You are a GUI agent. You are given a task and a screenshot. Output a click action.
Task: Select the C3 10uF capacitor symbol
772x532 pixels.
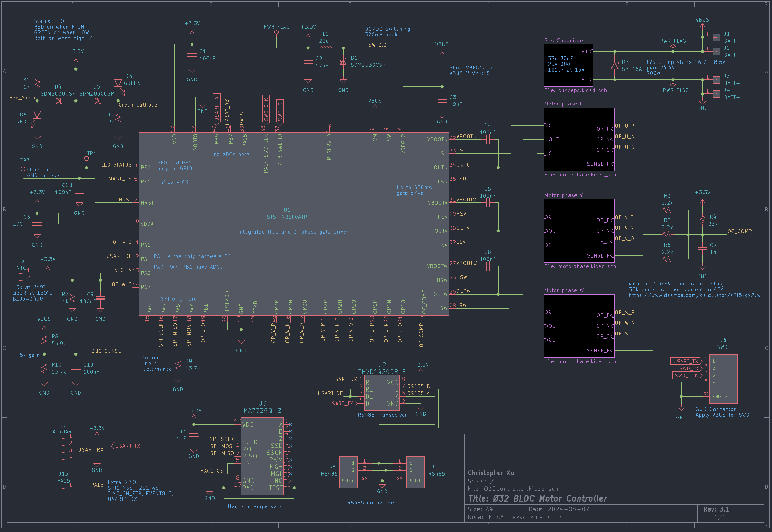[x=442, y=101]
